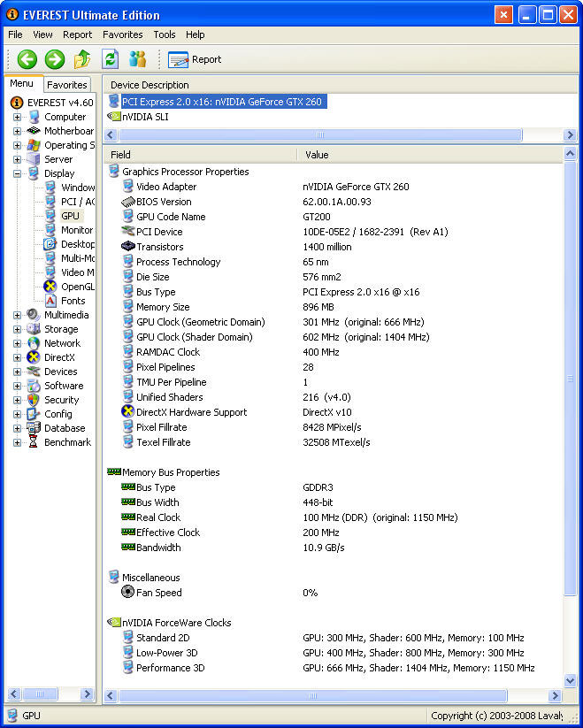Select the Benchmark hourglass icon
Viewport: 583px width, 728px height.
click(x=34, y=442)
